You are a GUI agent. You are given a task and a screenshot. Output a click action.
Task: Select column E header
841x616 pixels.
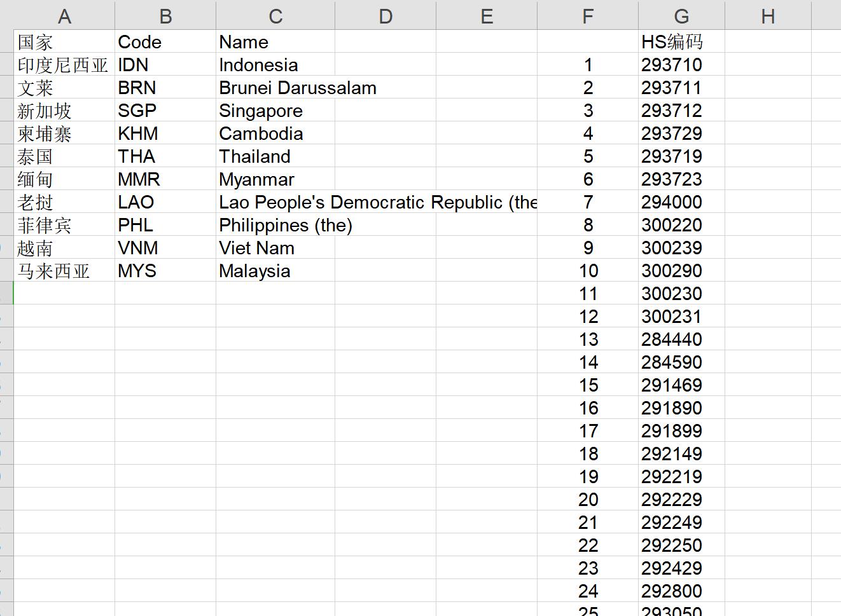coord(487,15)
